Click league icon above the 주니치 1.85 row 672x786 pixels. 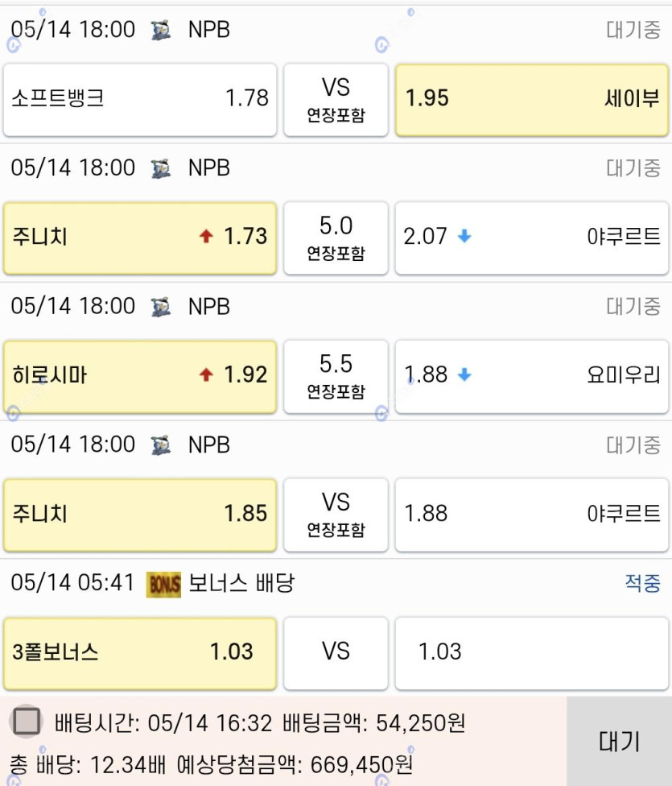161,445
